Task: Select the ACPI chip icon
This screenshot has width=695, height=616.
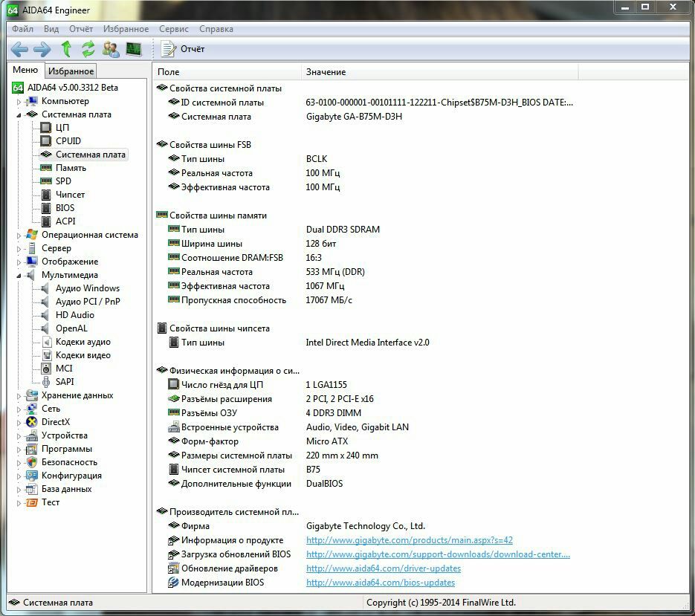Action: (x=45, y=221)
